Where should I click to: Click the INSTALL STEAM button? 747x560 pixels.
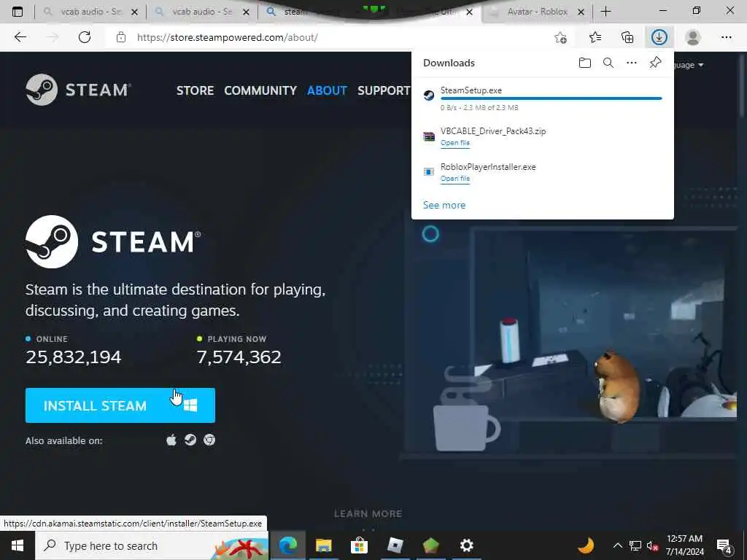pyautogui.click(x=120, y=405)
